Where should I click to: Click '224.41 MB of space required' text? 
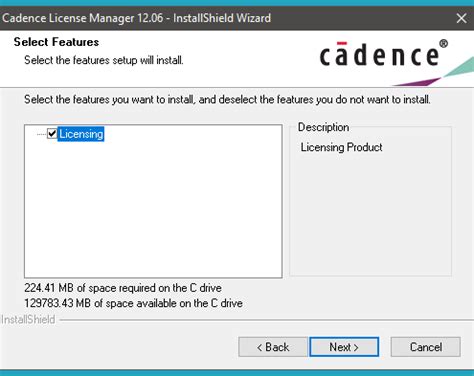click(123, 288)
